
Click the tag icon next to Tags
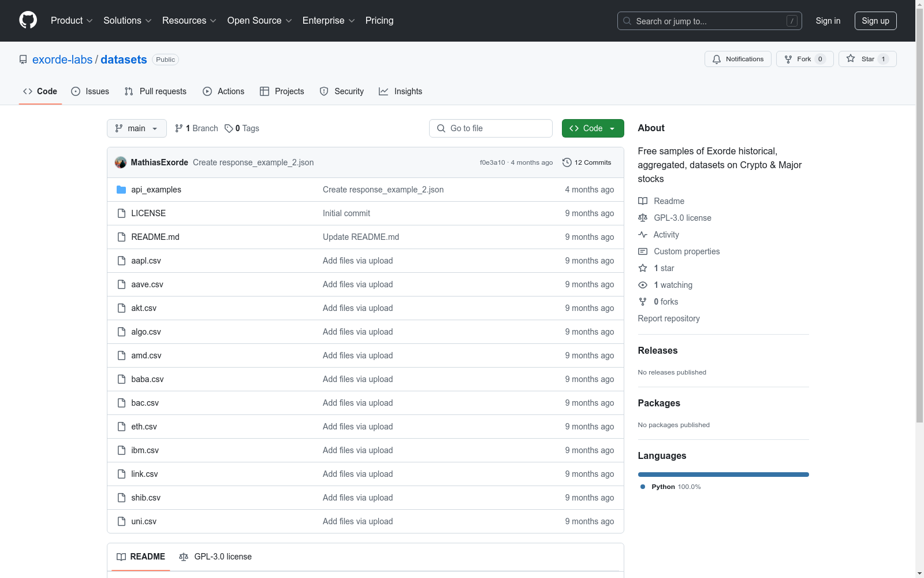[229, 128]
